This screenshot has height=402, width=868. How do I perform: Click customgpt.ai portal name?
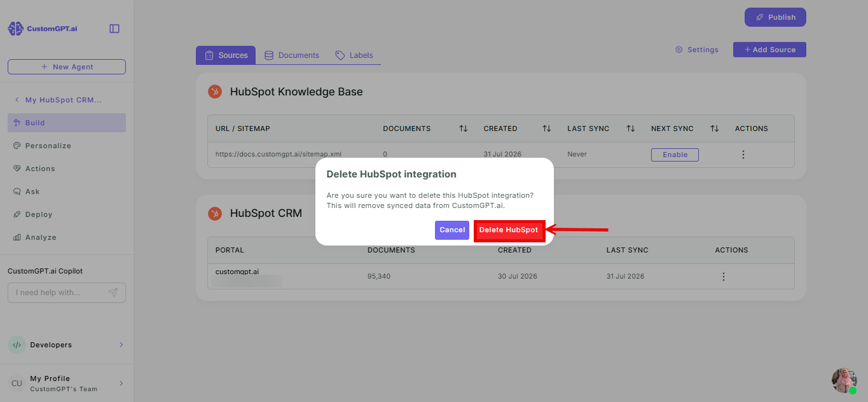pyautogui.click(x=237, y=272)
